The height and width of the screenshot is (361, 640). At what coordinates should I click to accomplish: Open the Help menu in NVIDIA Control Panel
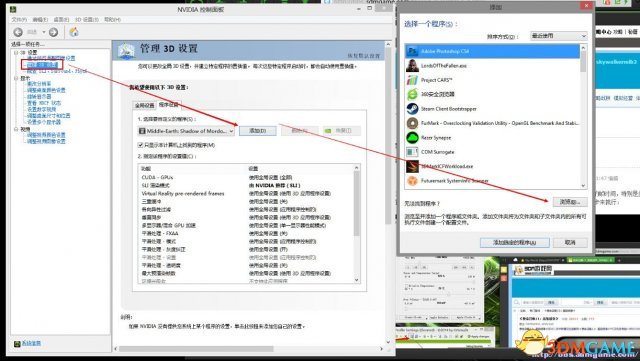(112, 19)
